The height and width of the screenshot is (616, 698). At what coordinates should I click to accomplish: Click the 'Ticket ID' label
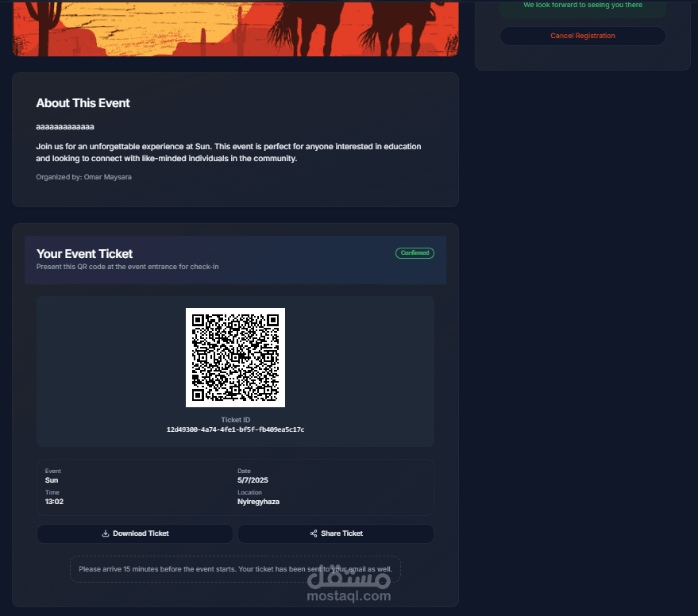tap(236, 420)
